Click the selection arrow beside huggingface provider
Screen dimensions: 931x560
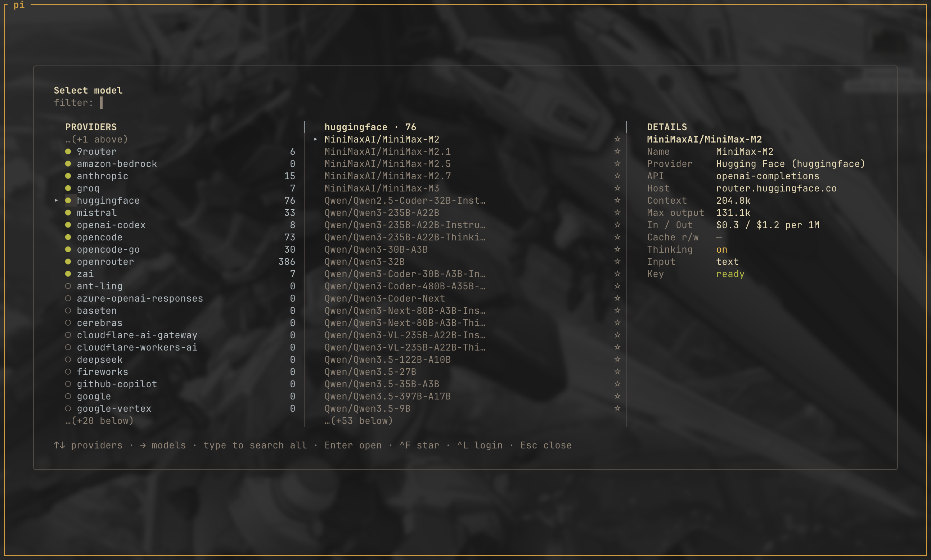click(56, 200)
